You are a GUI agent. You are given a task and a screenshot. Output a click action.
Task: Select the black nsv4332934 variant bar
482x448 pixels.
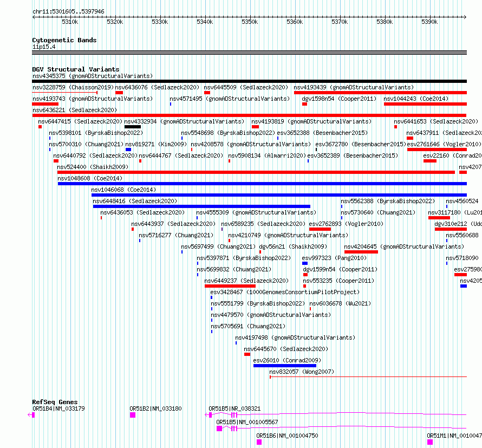coord(133,127)
